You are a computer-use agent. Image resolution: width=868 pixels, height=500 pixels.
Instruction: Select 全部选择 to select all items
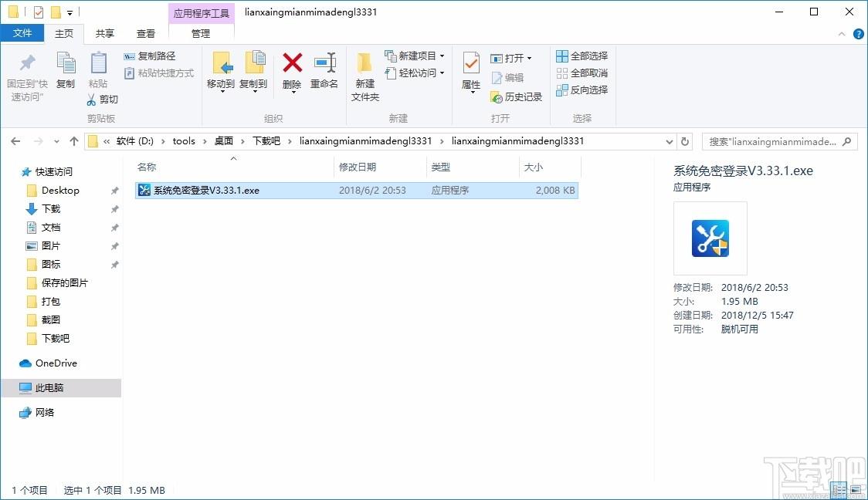pos(581,56)
